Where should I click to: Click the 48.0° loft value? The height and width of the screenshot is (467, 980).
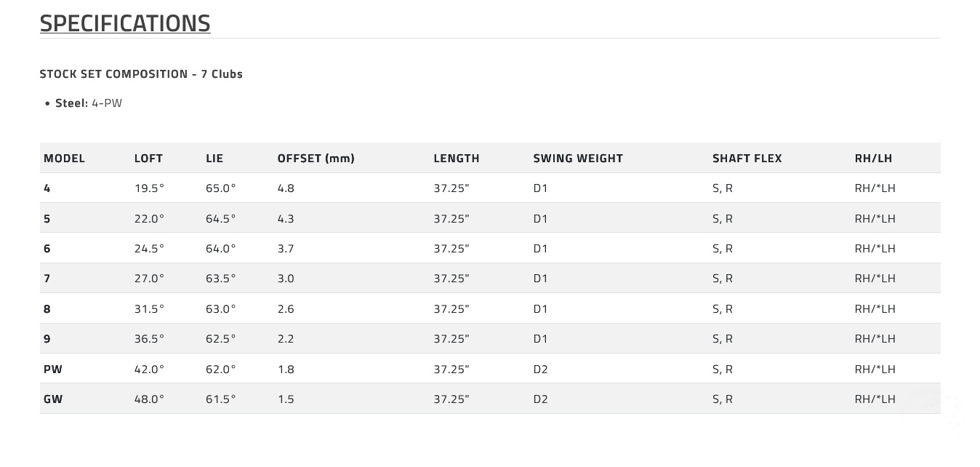click(x=149, y=399)
